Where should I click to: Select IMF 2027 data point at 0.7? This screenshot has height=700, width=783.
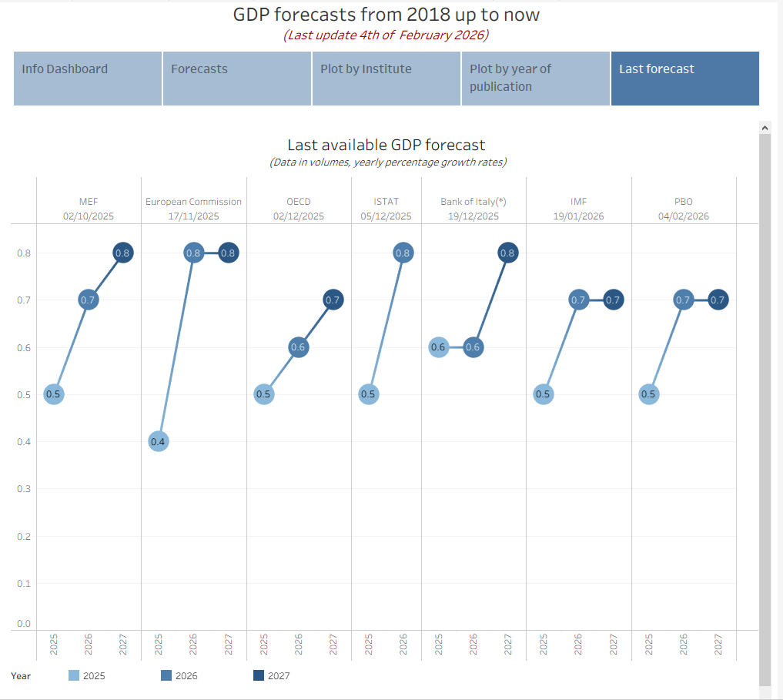pos(613,300)
